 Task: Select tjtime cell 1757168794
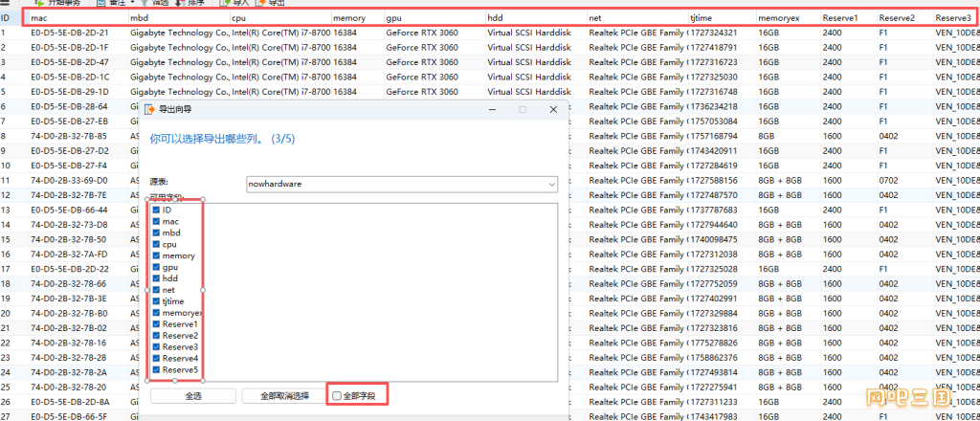(x=722, y=136)
